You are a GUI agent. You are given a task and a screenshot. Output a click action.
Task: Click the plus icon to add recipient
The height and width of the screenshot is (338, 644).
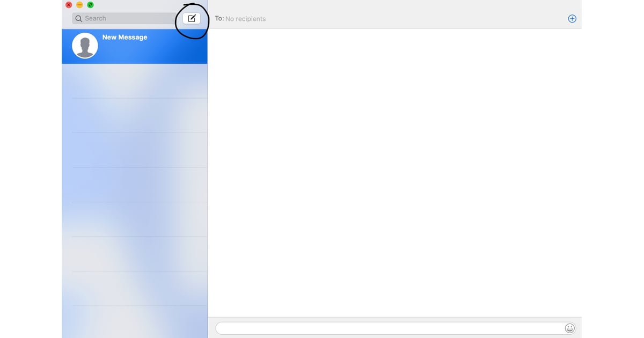[x=572, y=18]
